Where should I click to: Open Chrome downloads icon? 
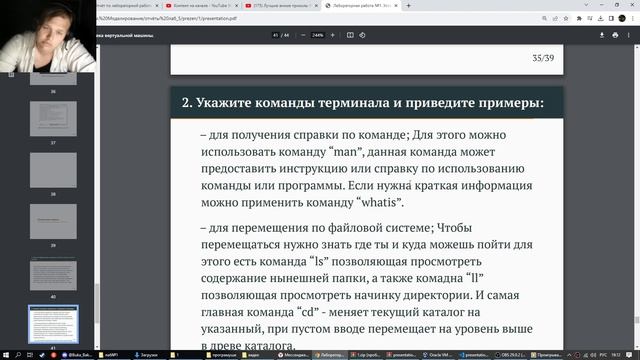[x=600, y=18]
